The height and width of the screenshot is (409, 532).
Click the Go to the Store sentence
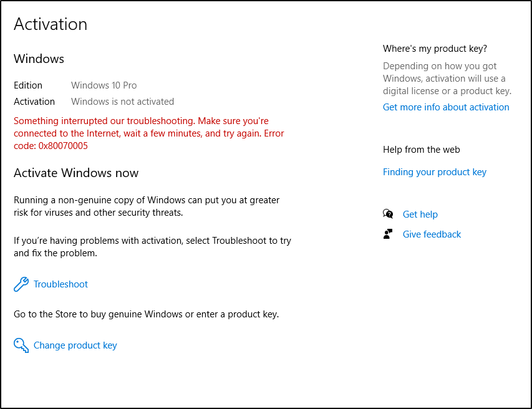146,314
